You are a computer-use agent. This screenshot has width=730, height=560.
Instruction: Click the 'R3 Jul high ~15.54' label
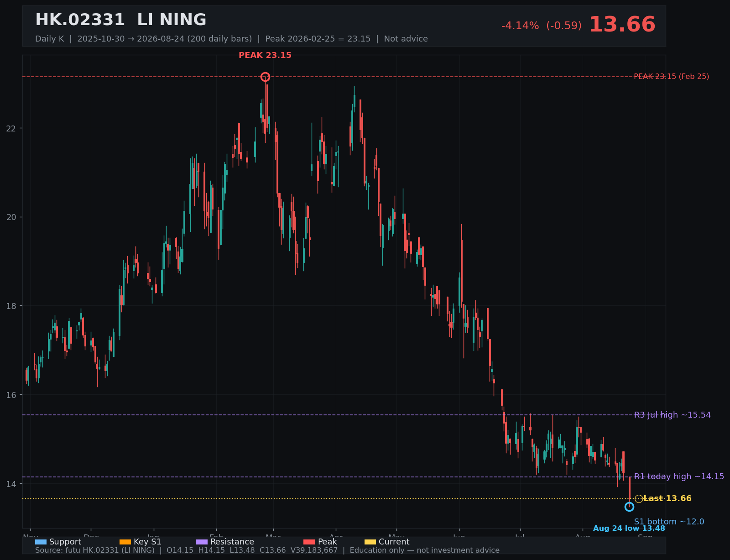coord(673,415)
